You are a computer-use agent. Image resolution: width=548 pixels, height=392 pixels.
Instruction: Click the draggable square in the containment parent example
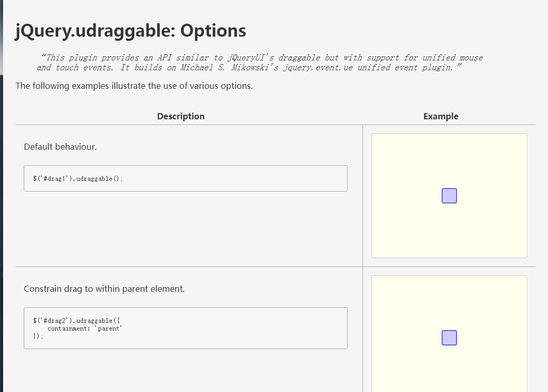(x=449, y=338)
